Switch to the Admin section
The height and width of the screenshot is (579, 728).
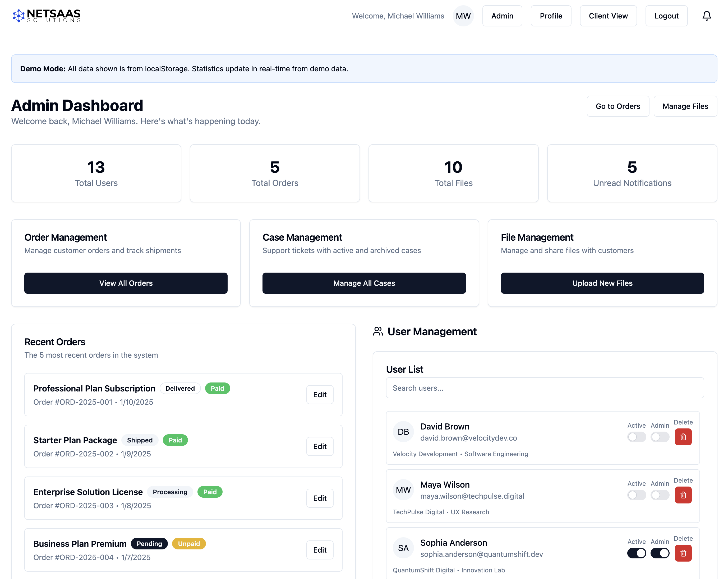click(x=502, y=16)
